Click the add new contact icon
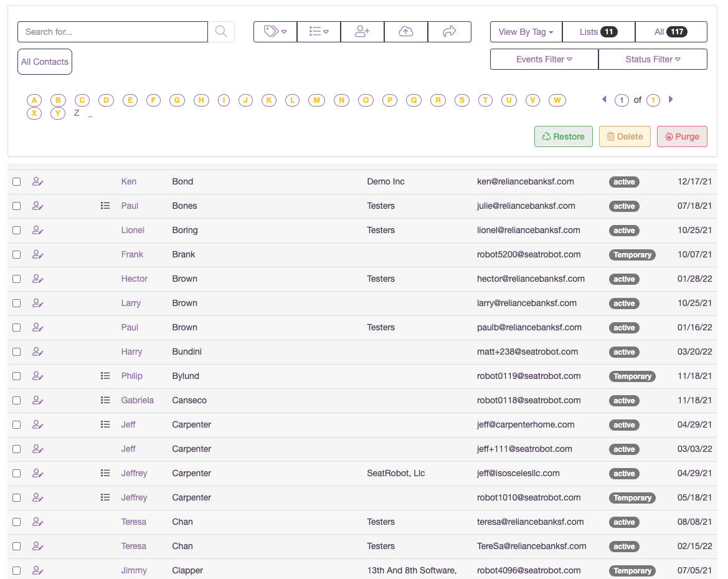 coord(362,31)
